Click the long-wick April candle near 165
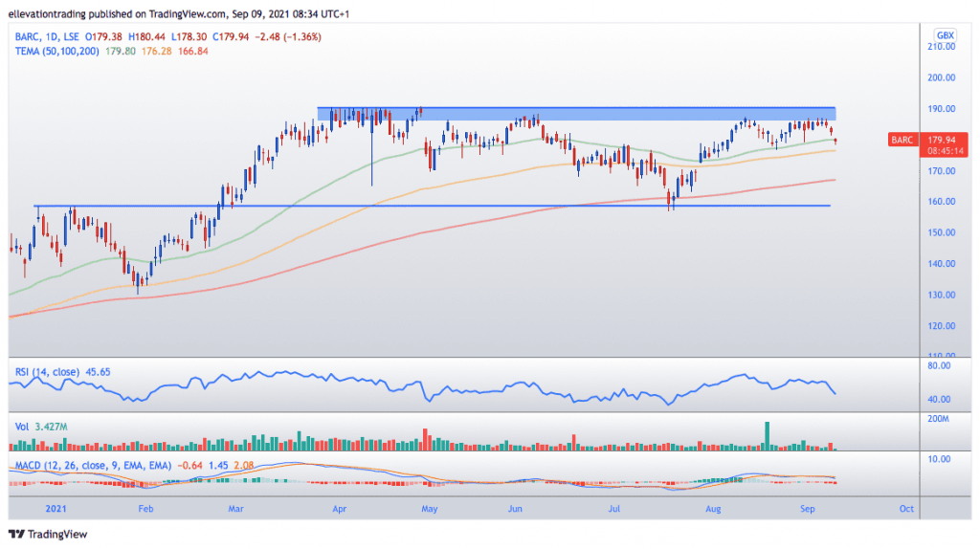The width and height of the screenshot is (980, 549). tap(372, 148)
